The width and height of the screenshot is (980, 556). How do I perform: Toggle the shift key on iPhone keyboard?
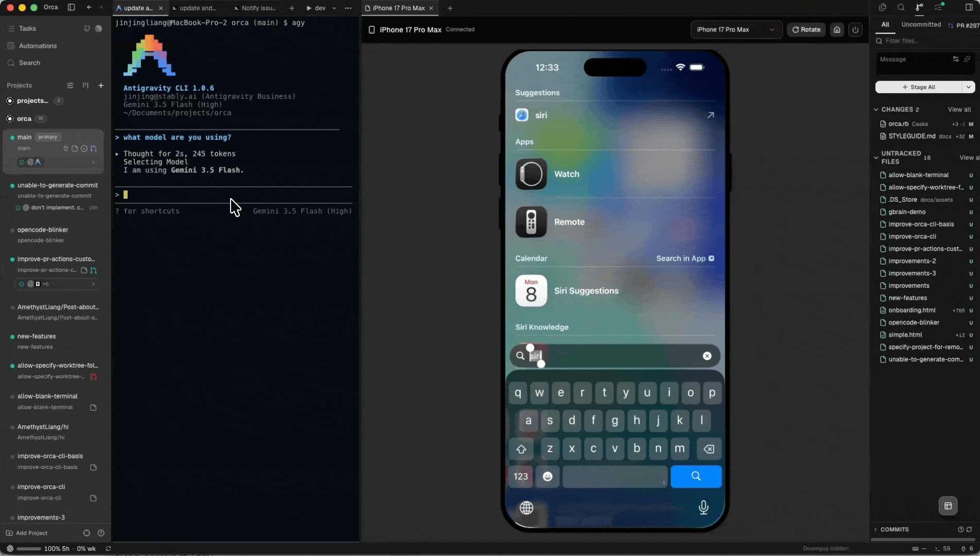[x=521, y=449]
